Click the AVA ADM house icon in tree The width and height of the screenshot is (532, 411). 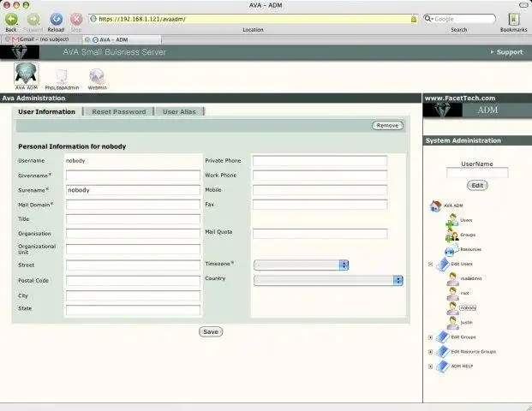tap(436, 205)
